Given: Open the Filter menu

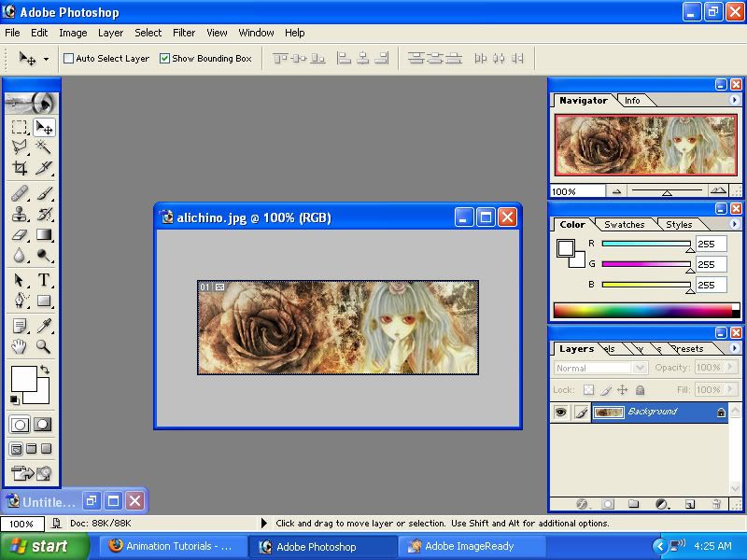Looking at the screenshot, I should (184, 33).
